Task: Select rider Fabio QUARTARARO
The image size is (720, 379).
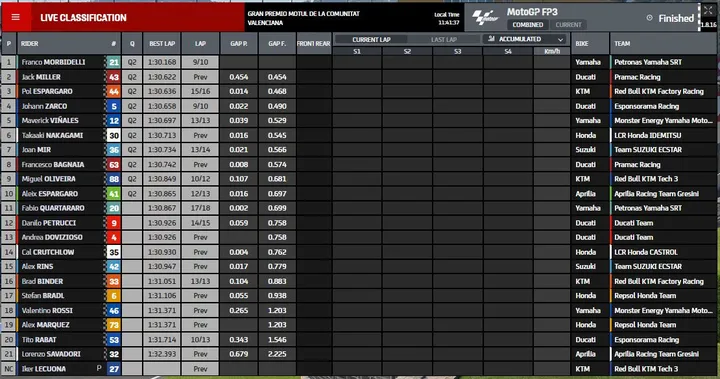Action: pos(53,208)
